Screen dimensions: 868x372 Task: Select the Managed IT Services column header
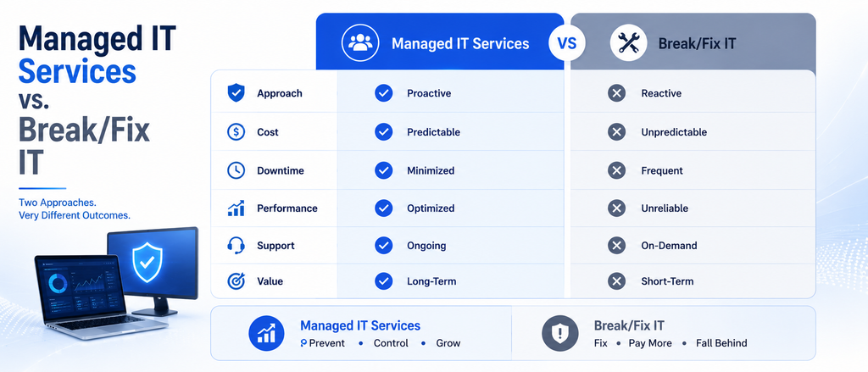pos(440,42)
